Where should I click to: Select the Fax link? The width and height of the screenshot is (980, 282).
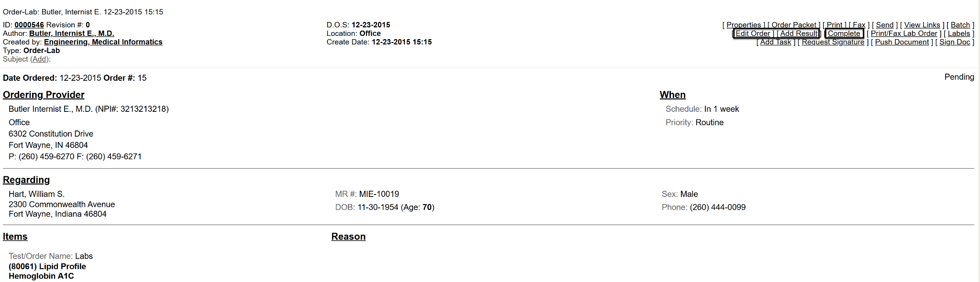pyautogui.click(x=859, y=25)
